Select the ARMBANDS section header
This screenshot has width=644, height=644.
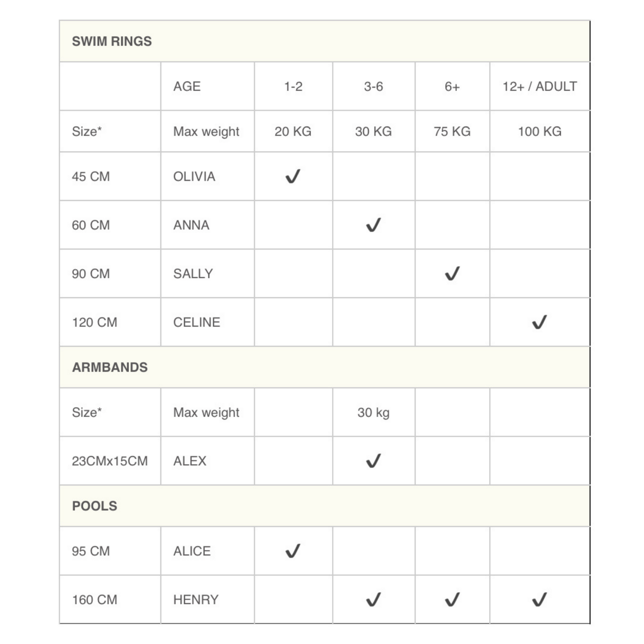pyautogui.click(x=110, y=367)
